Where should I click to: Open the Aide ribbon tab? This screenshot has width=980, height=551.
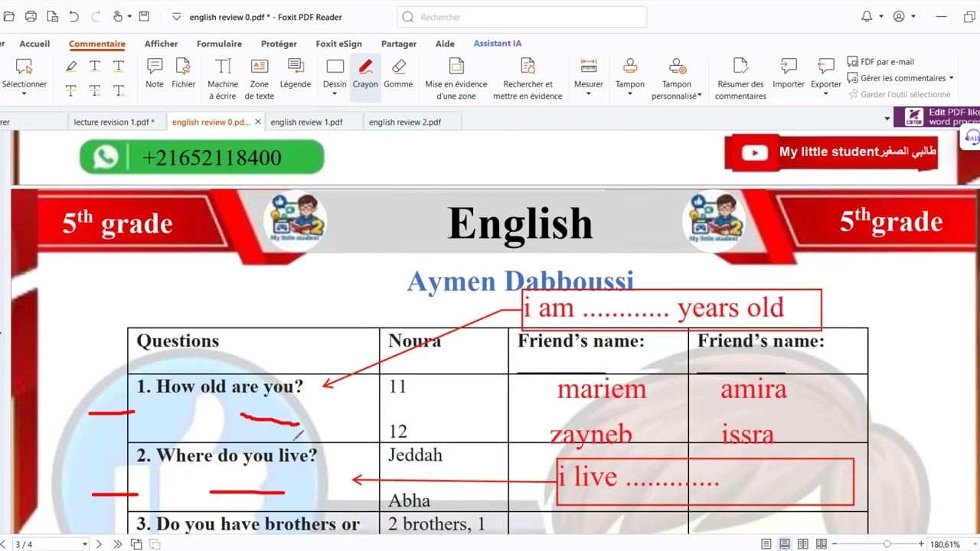point(445,44)
